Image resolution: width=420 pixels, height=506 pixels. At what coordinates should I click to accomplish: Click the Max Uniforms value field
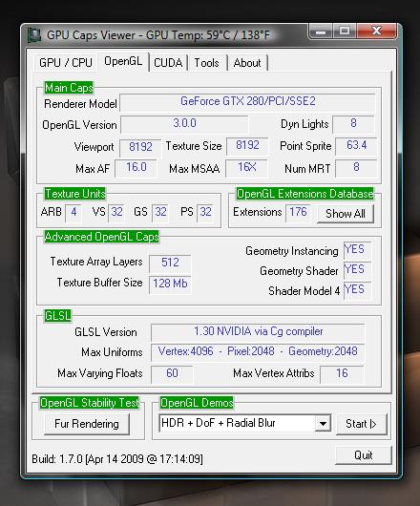[x=258, y=352]
